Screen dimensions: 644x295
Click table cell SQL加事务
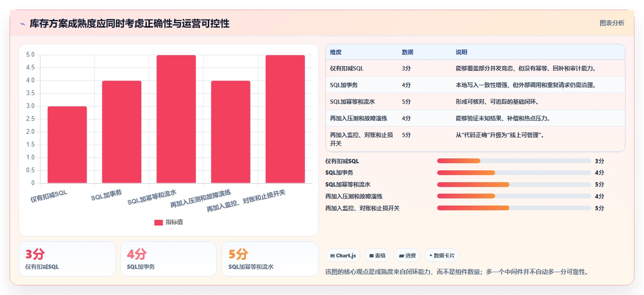coord(344,85)
